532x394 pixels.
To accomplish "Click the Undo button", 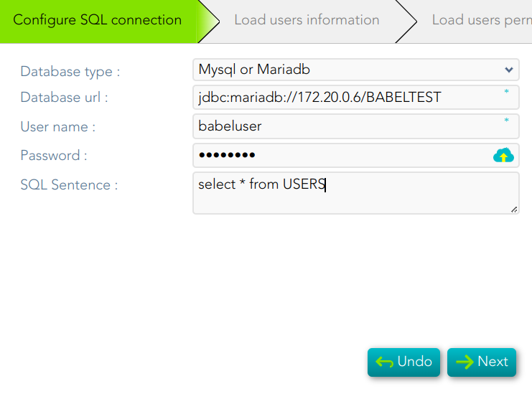I will (403, 362).
